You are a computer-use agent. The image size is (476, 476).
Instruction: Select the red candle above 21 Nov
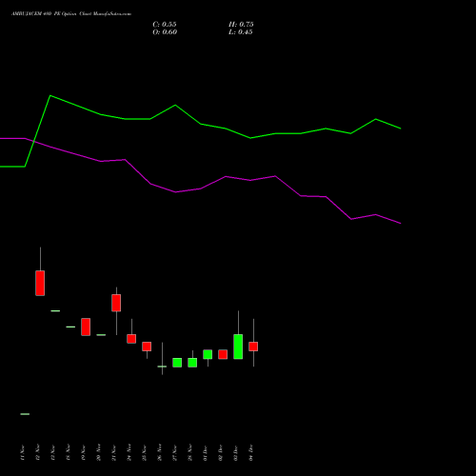(x=116, y=303)
